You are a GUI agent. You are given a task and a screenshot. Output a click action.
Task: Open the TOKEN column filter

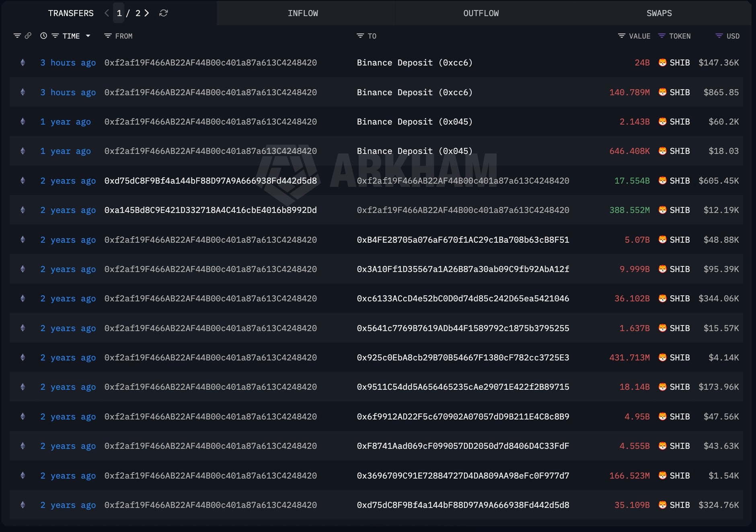661,36
